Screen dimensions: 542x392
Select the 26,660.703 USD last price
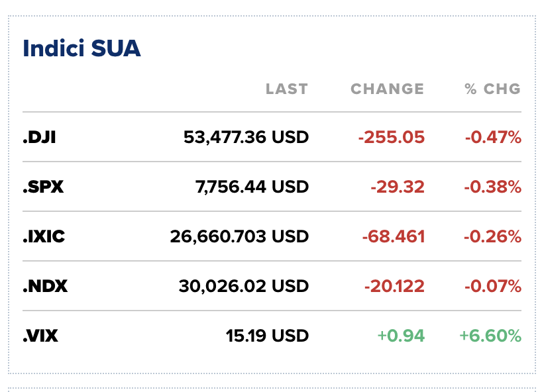(239, 236)
